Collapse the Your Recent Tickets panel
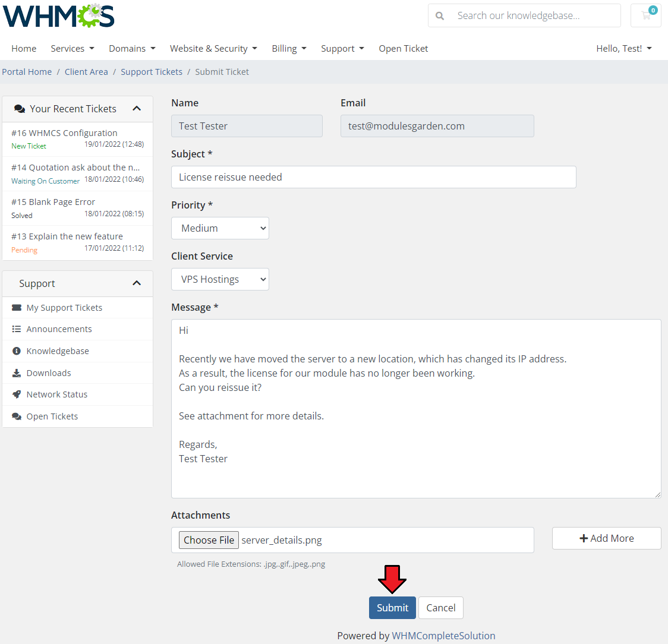Viewport: 668px width, 644px height. tap(137, 109)
